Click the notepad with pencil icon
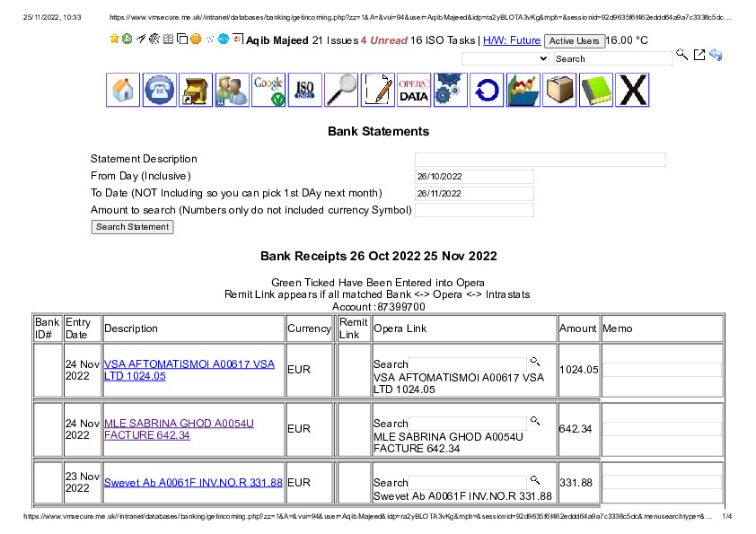Image resolution: width=756 pixels, height=534 pixels. pyautogui.click(x=377, y=91)
